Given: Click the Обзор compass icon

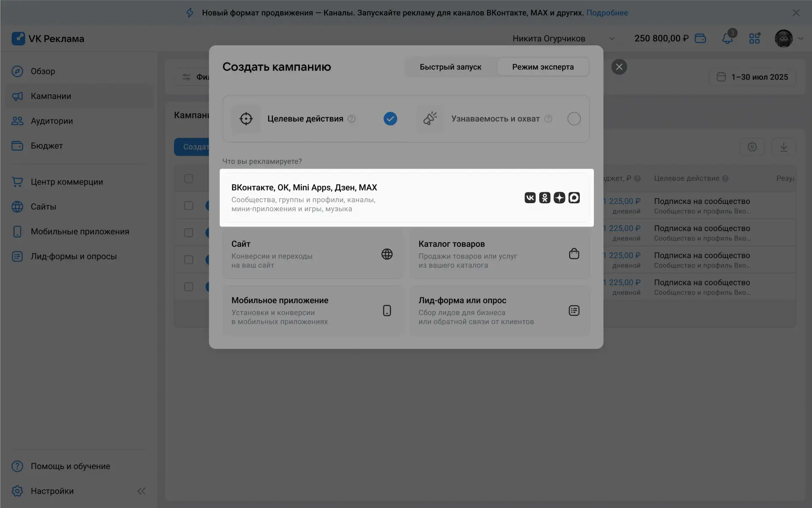Looking at the screenshot, I should point(17,71).
